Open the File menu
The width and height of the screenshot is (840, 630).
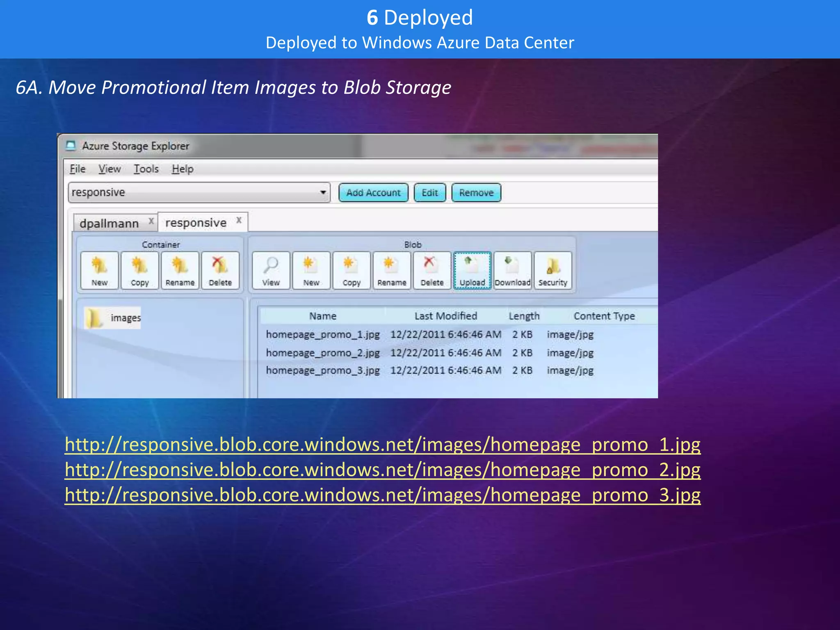point(78,169)
